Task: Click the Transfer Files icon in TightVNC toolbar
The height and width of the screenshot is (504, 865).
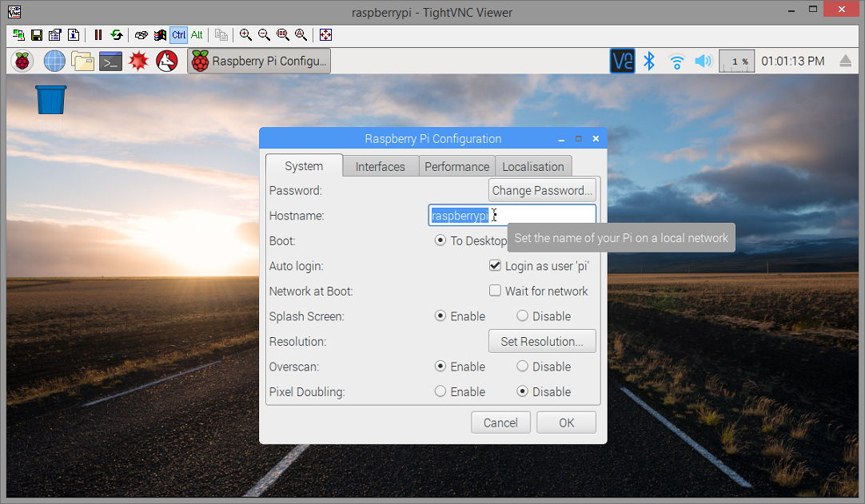Action: click(x=221, y=35)
